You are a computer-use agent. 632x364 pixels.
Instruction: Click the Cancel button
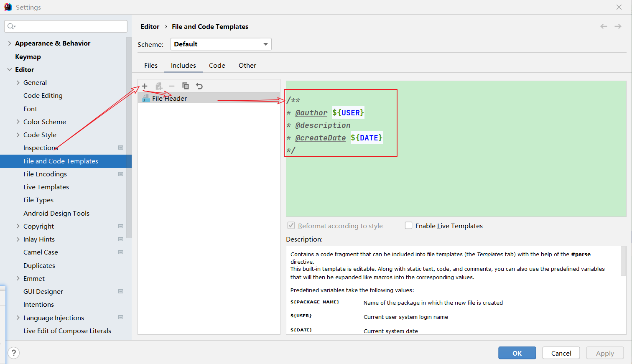pos(561,353)
